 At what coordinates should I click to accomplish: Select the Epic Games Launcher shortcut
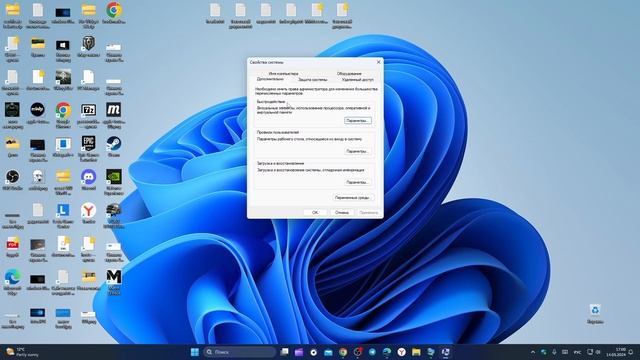click(x=89, y=149)
